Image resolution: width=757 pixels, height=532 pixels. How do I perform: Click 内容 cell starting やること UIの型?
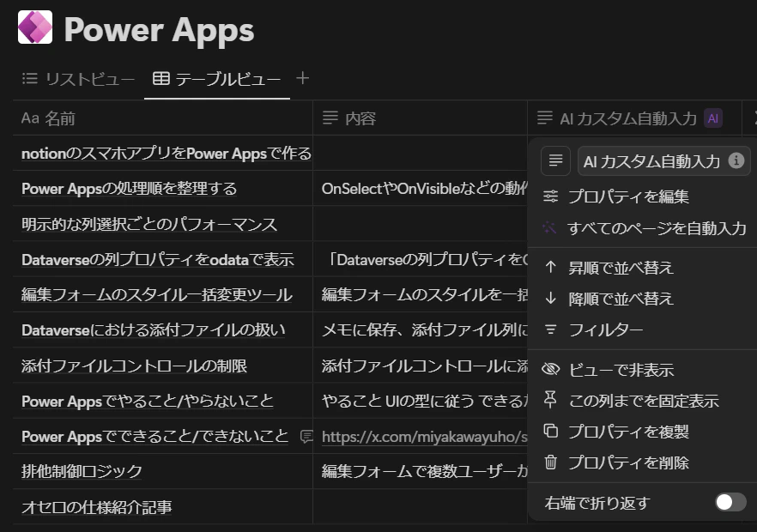click(x=420, y=402)
